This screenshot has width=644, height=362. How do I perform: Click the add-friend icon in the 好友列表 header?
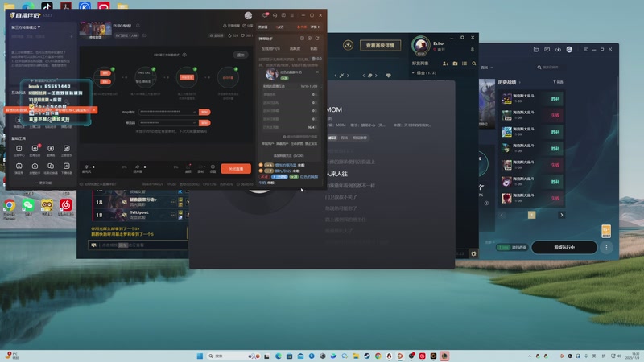(446, 64)
